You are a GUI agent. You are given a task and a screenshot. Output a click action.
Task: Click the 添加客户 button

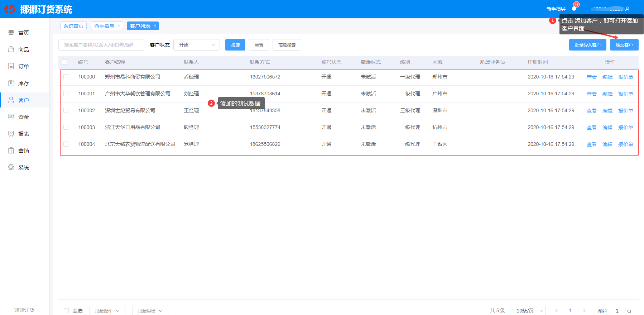[624, 45]
